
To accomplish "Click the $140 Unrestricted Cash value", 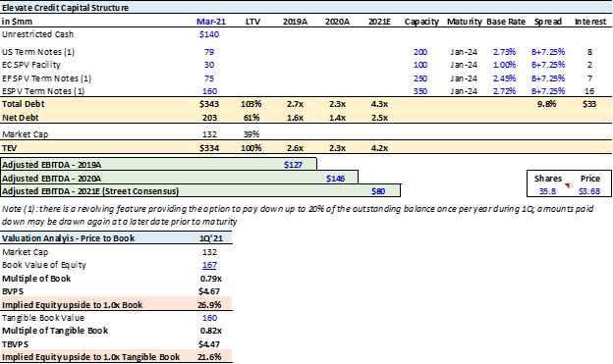I will pos(209,34).
